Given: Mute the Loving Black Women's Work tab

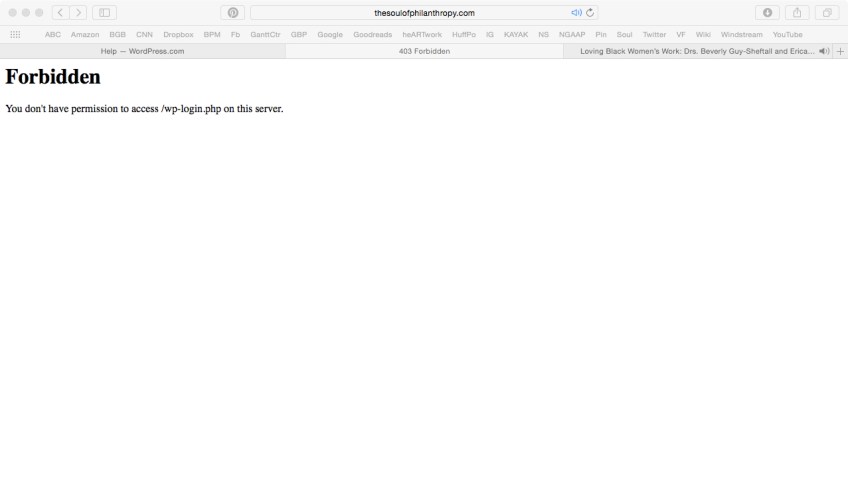Looking at the screenshot, I should point(823,51).
